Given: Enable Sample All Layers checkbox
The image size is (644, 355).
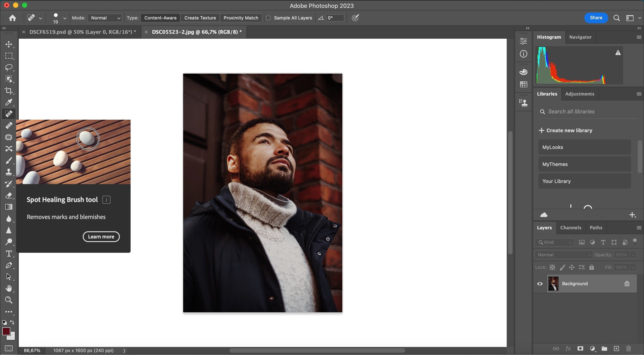Looking at the screenshot, I should 268,18.
